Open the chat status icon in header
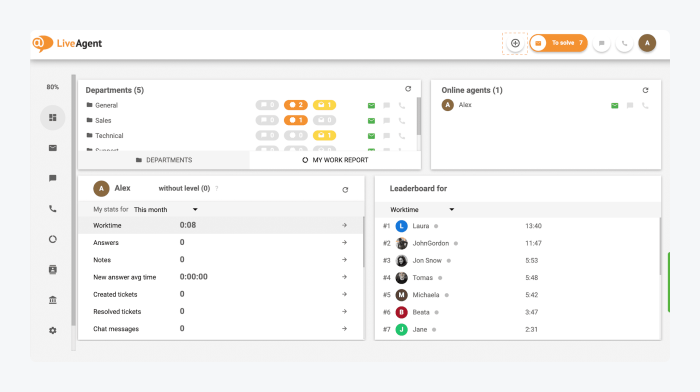 point(601,43)
